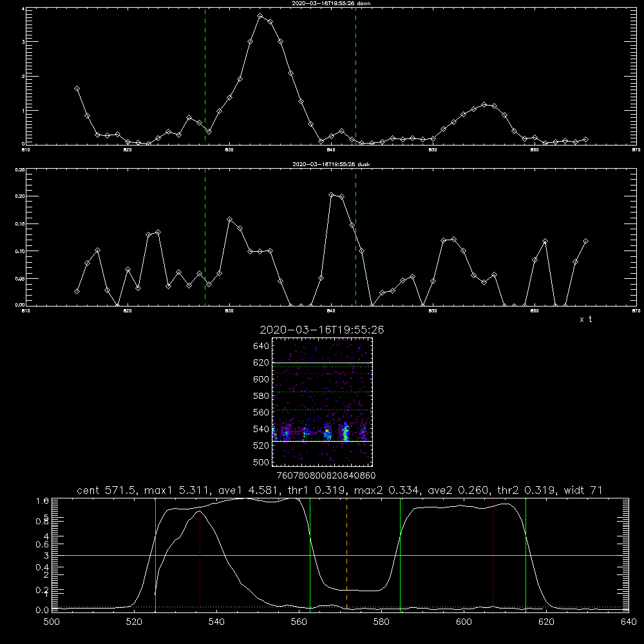
Task: Click the 'x t' label under the dusk plot
Action: point(585,319)
